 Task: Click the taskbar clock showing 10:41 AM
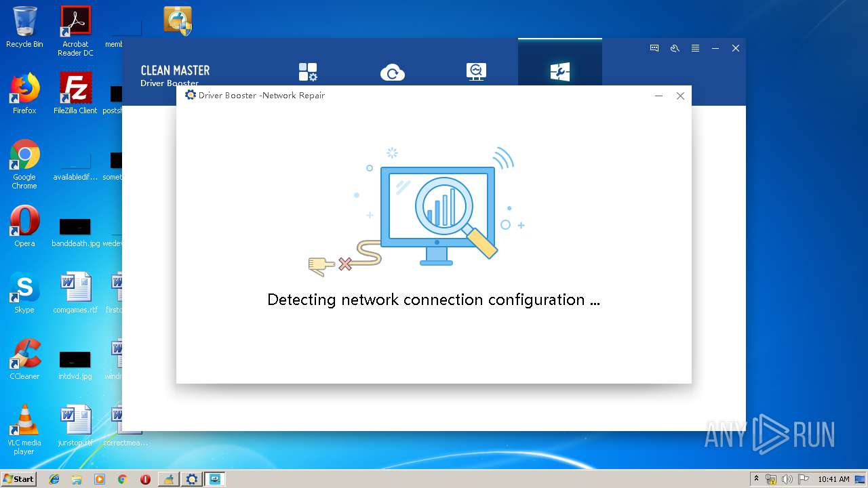click(x=833, y=479)
